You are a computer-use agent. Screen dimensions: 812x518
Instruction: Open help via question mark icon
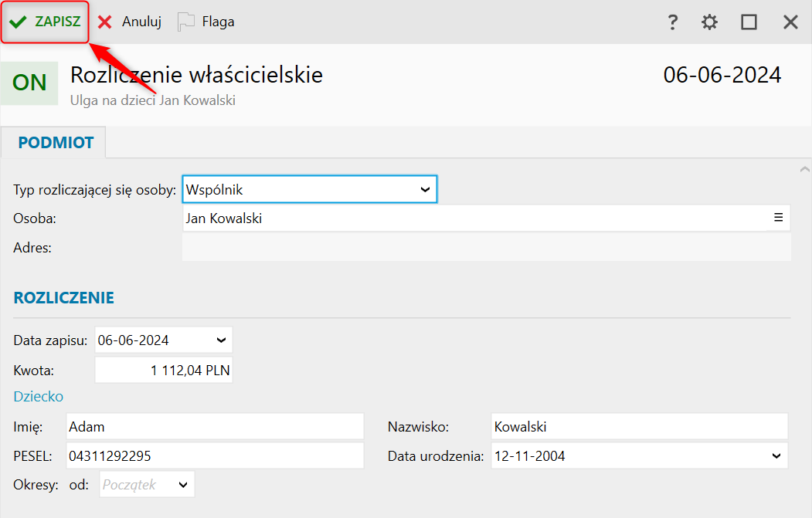click(x=673, y=22)
